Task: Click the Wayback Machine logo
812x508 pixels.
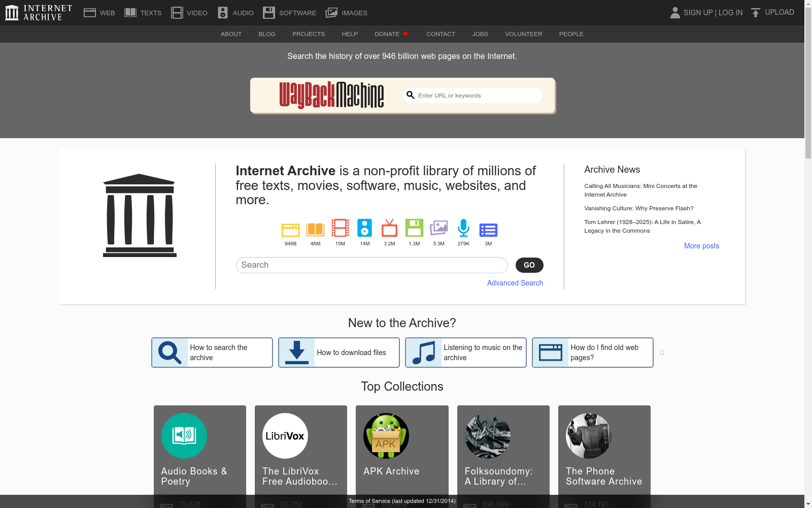Action: point(331,95)
